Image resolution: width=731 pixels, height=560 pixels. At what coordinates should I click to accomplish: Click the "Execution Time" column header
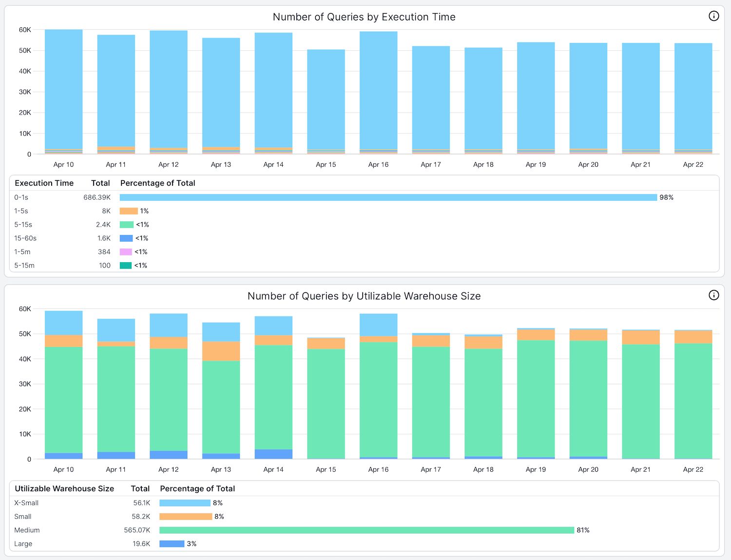(44, 183)
